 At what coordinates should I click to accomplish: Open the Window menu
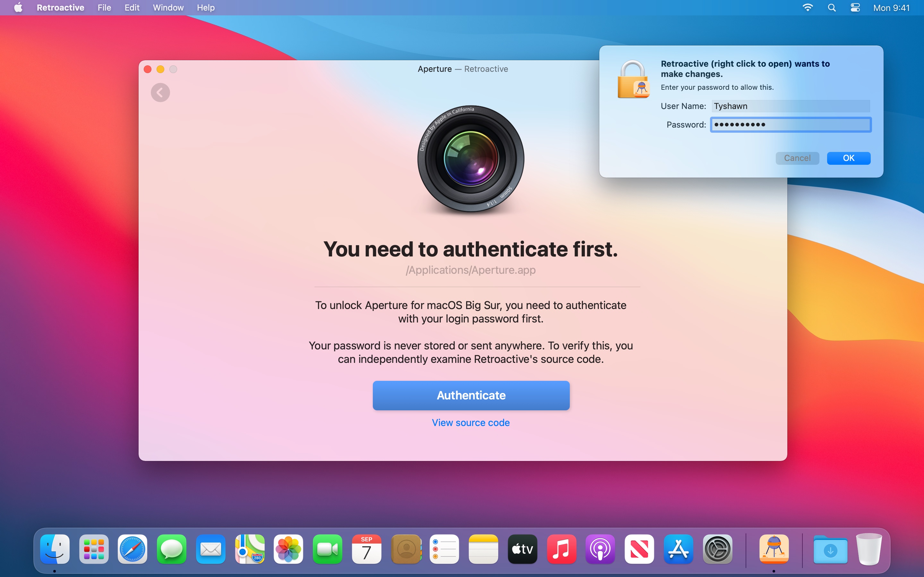click(168, 8)
